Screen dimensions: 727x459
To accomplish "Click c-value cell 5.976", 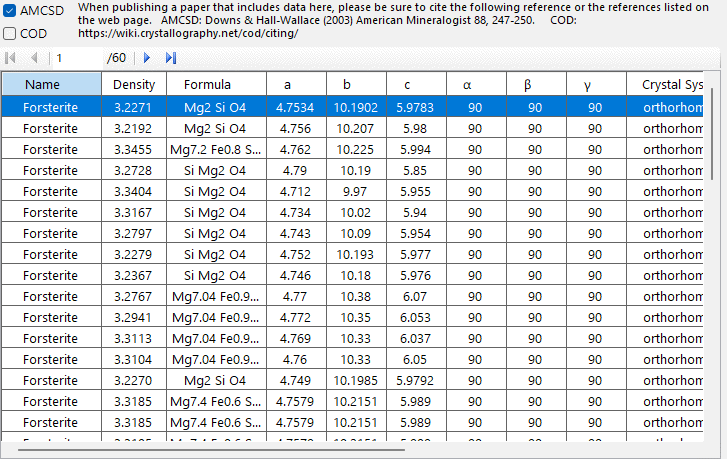I will pyautogui.click(x=415, y=275).
